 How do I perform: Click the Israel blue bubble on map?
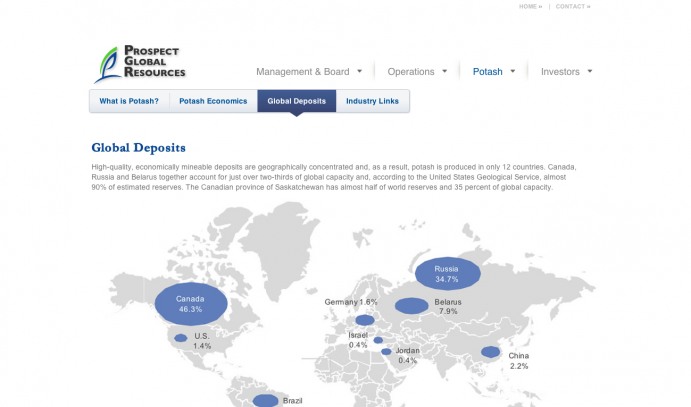[378, 340]
